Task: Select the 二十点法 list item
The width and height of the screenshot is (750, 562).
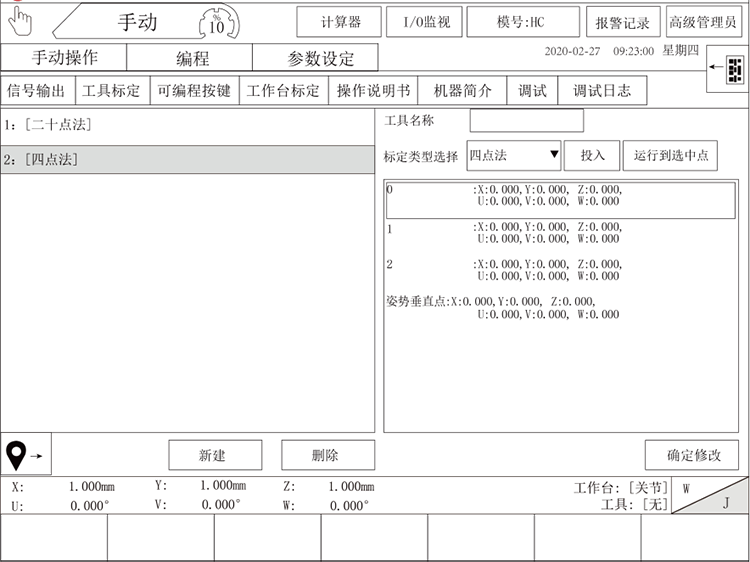Action: pyautogui.click(x=187, y=126)
